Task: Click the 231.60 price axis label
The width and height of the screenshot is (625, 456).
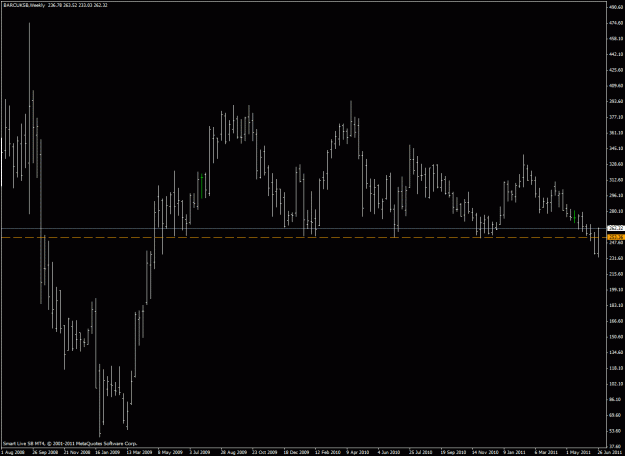Action: tap(616, 258)
